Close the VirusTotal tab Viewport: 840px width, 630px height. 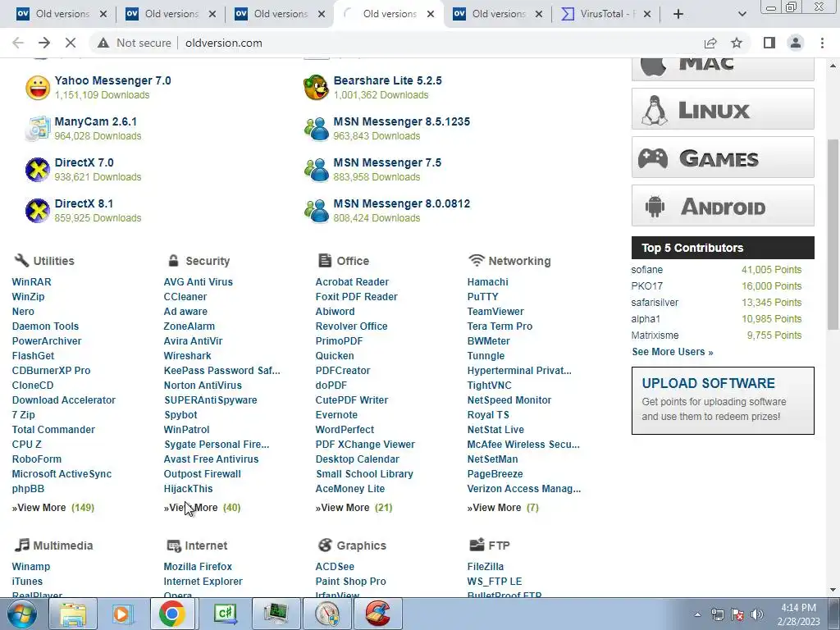647,14
